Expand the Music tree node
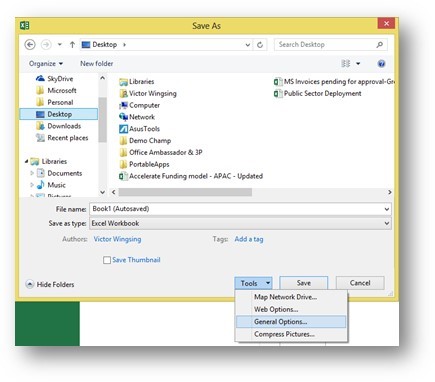 click(32, 185)
